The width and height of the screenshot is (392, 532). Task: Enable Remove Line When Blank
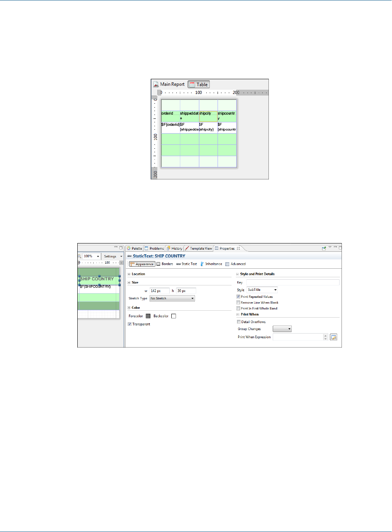point(239,303)
